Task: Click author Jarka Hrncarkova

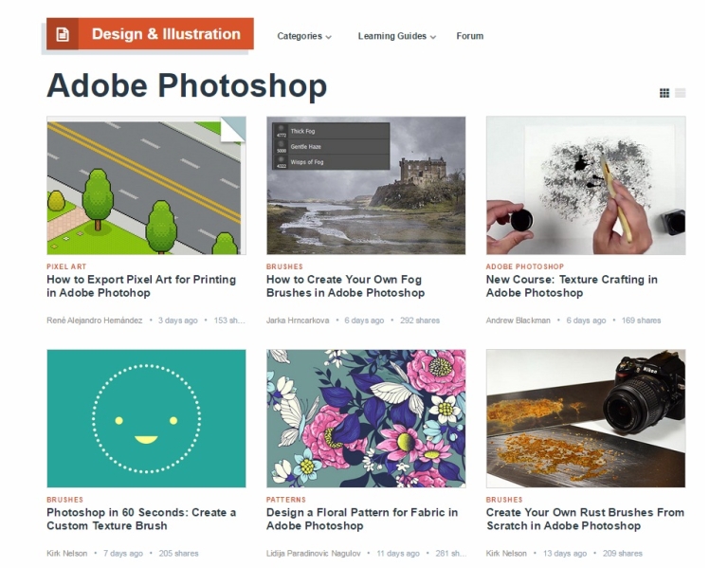Action: point(298,321)
